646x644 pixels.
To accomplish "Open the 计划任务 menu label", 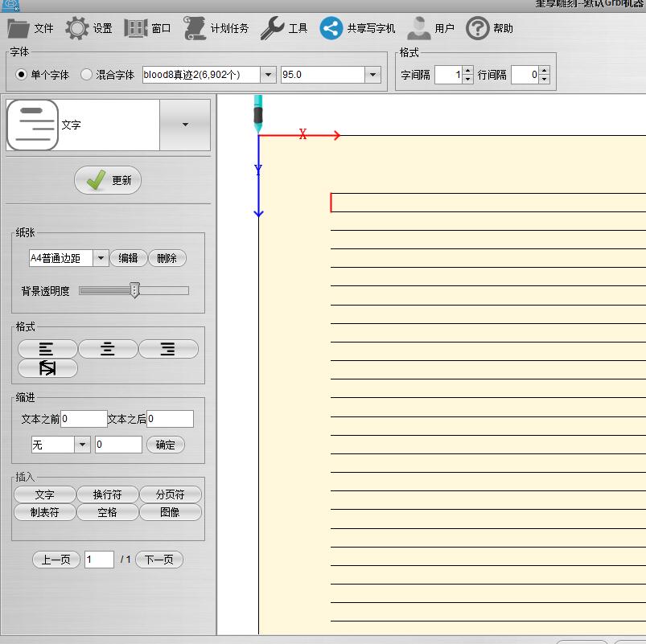I will [x=230, y=28].
